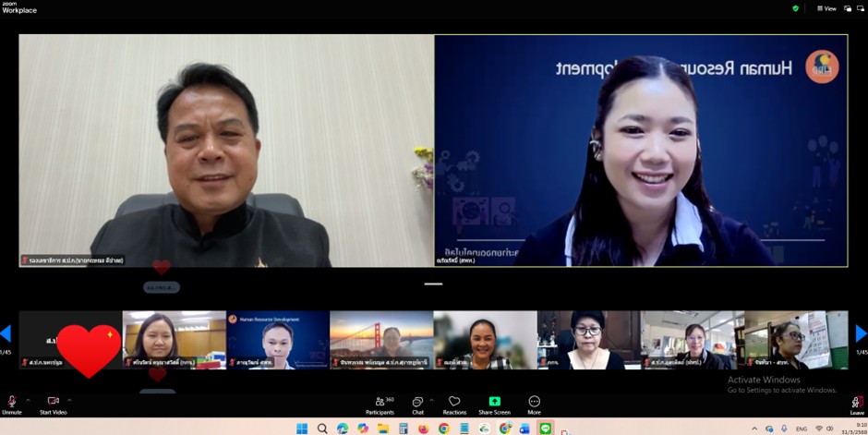Screen dimensions: 868x435
Task: Click the green encryption shield icon
Action: (x=795, y=8)
